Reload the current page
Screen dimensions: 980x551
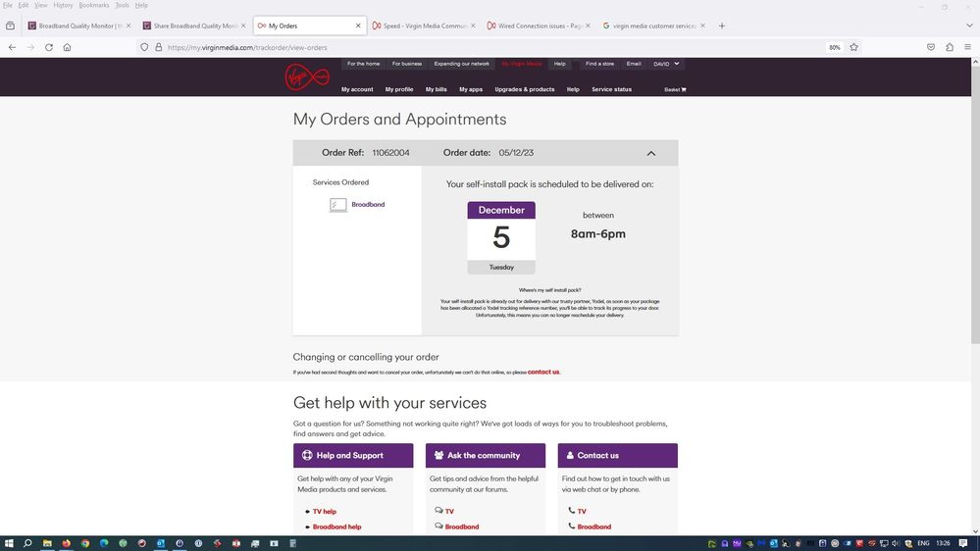pos(49,47)
